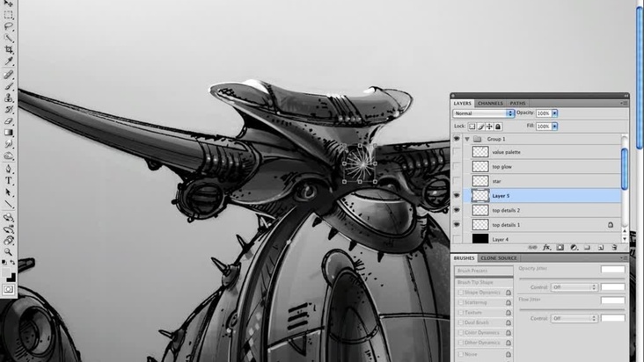
Task: Select the Zoom magnifier tool
Action: [x=8, y=251]
